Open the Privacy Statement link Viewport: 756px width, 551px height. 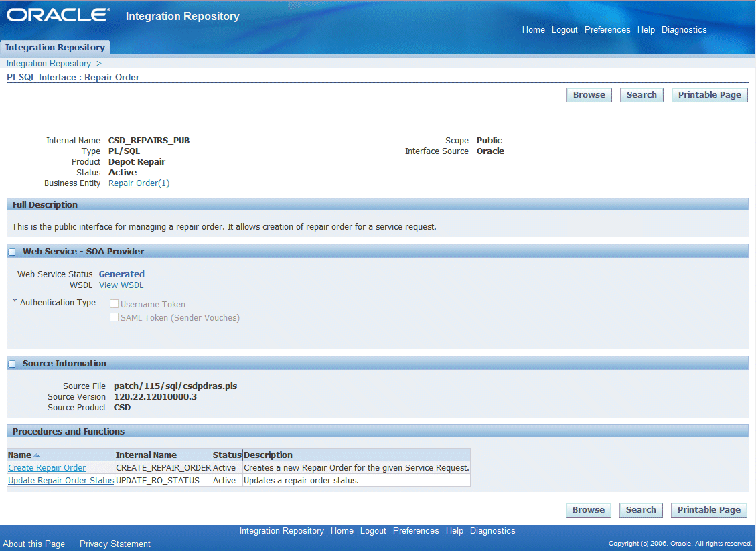pyautogui.click(x=115, y=544)
